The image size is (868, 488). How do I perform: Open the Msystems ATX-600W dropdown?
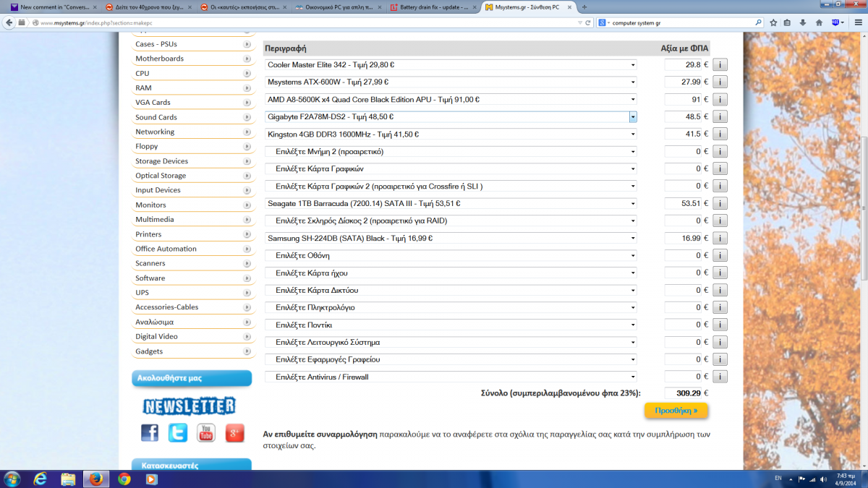pos(451,82)
